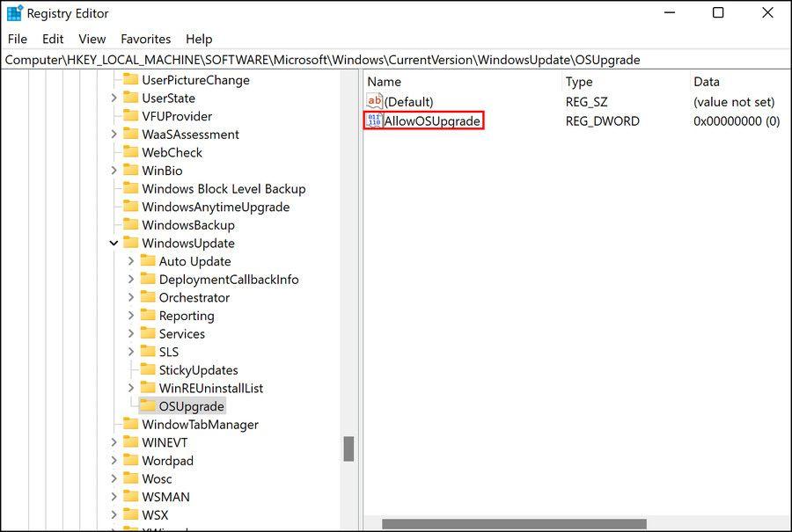The width and height of the screenshot is (792, 532).
Task: Click the Orchestrator folder icon
Action: point(148,297)
